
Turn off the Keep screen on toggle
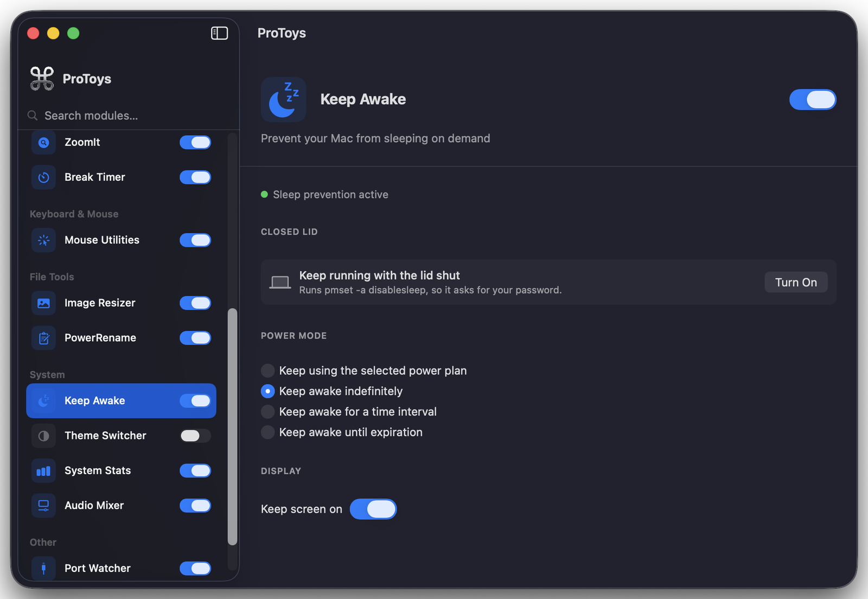click(373, 509)
